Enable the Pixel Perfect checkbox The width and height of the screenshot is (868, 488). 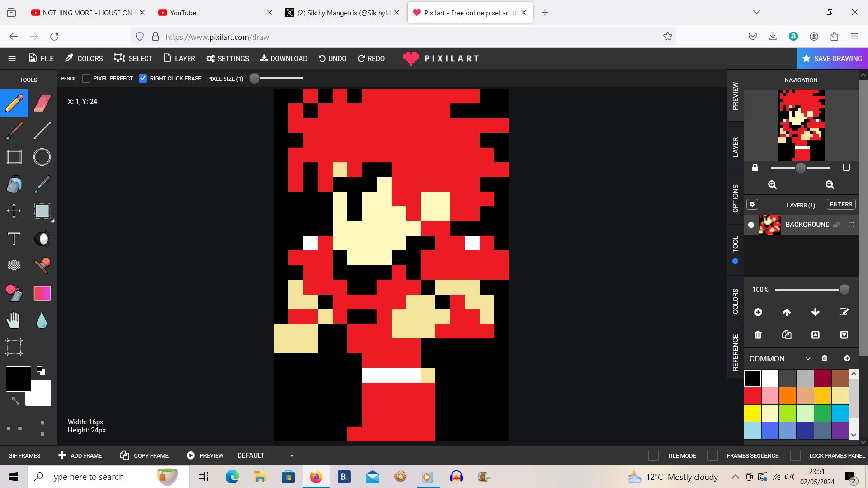(x=86, y=78)
